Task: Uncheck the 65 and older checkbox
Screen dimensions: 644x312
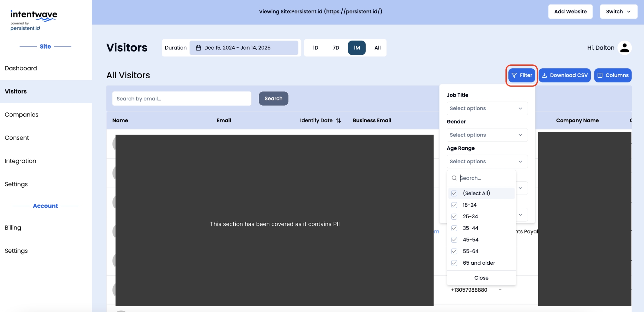Action: tap(454, 263)
